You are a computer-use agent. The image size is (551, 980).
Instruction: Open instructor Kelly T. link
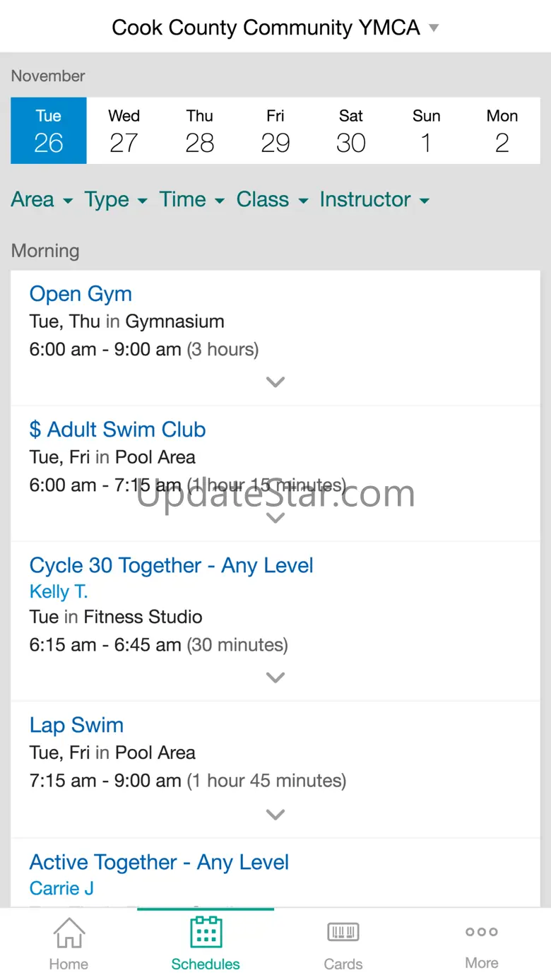click(59, 591)
